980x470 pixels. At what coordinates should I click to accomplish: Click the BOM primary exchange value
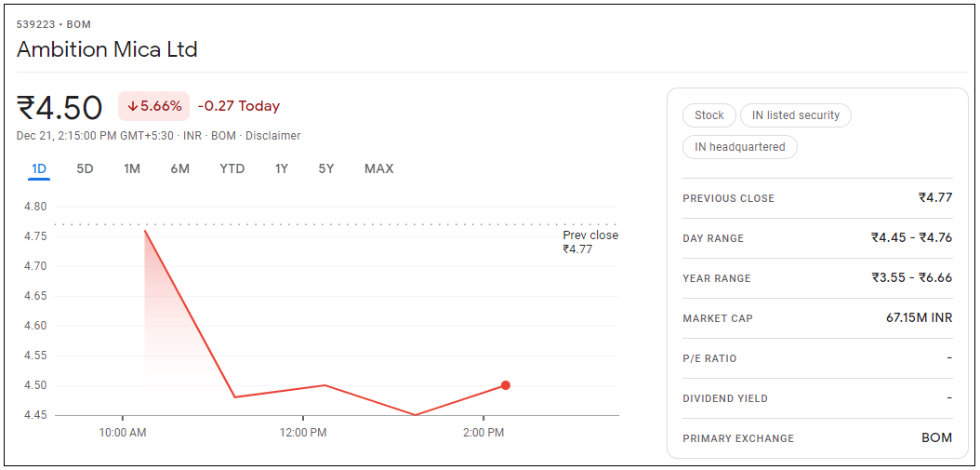[937, 438]
